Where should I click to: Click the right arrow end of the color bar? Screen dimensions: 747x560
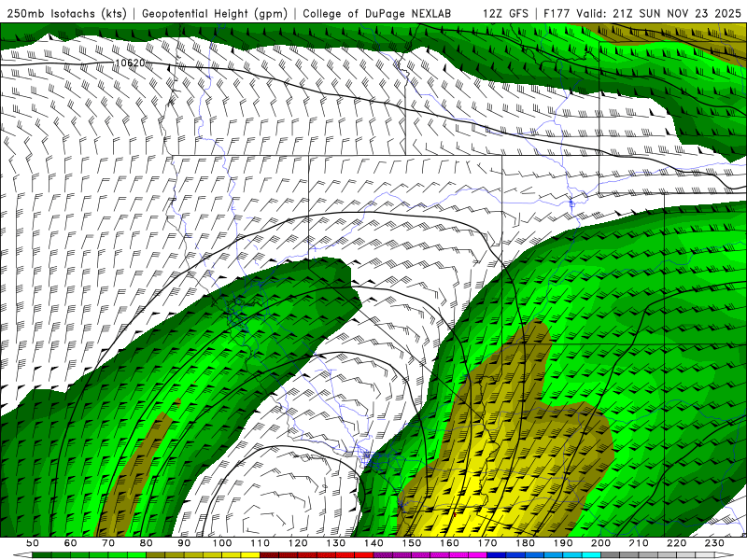click(x=725, y=555)
